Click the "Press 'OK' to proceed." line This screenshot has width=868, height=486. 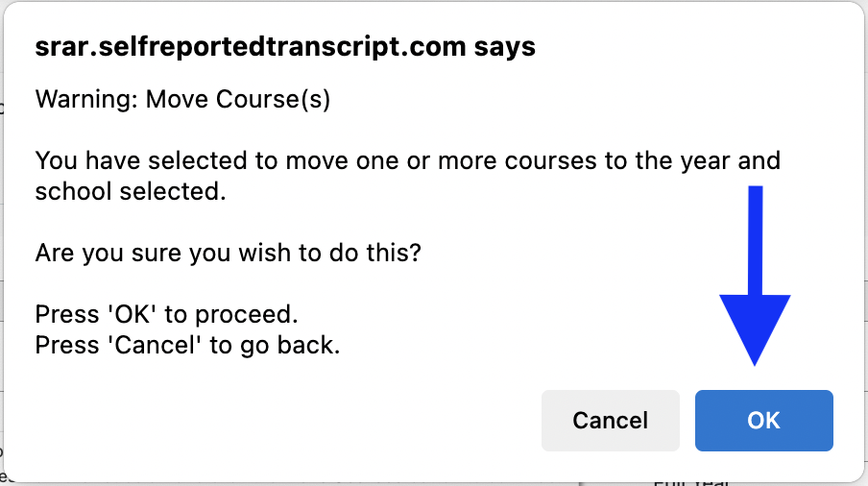pos(167,314)
